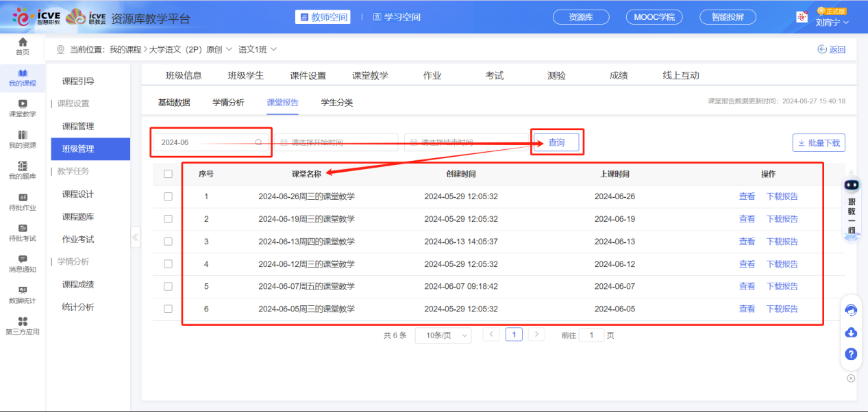Open the 班级学生 tab
868x412 pixels.
[245, 75]
